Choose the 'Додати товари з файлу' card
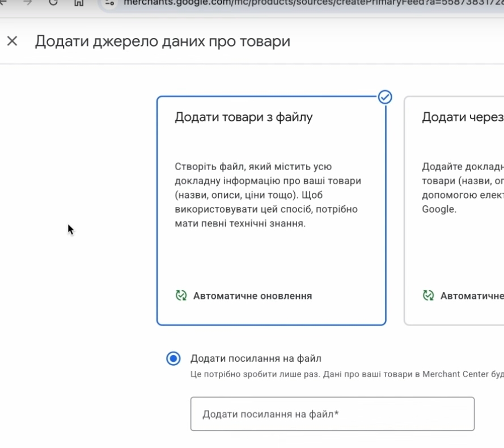Screen dimensions: 504x448 click(271, 210)
